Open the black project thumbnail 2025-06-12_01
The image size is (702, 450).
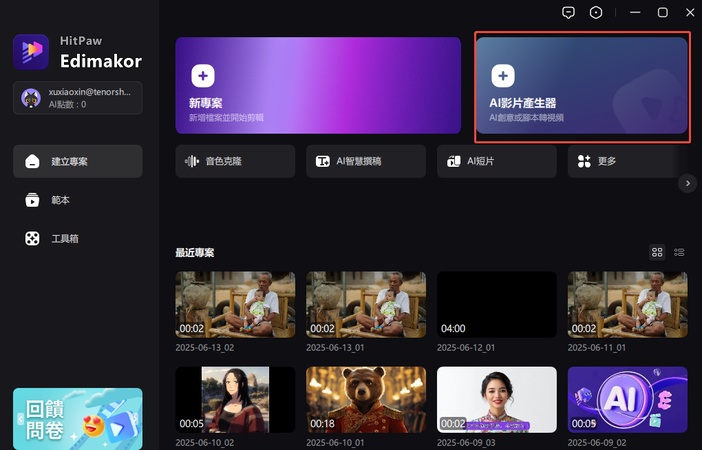coord(497,304)
